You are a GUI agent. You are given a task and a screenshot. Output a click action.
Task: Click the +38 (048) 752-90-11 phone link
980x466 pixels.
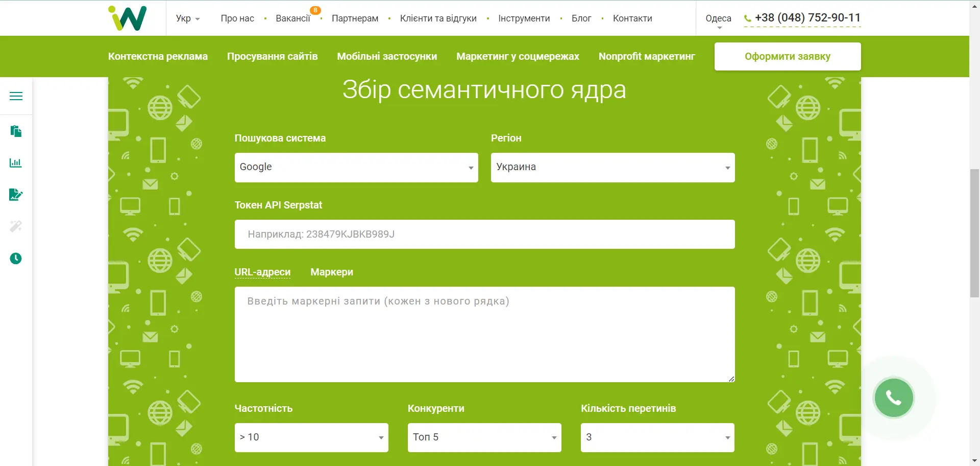pyautogui.click(x=808, y=18)
